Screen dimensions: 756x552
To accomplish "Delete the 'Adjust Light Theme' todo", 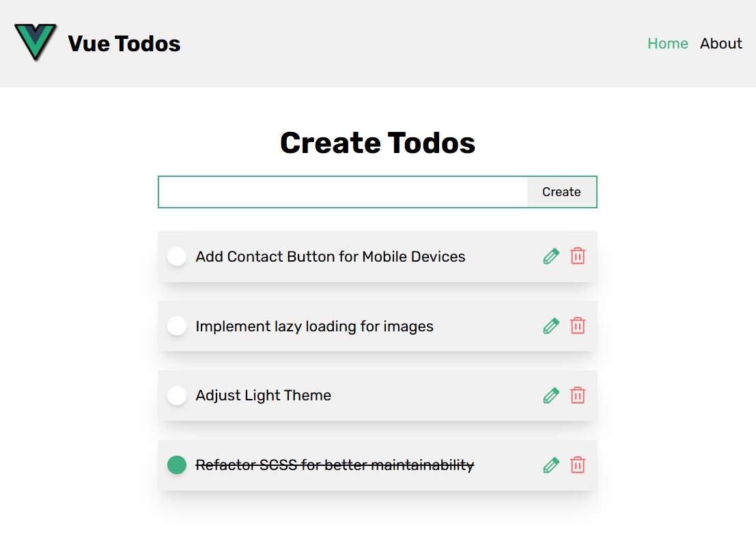I will click(x=578, y=396).
